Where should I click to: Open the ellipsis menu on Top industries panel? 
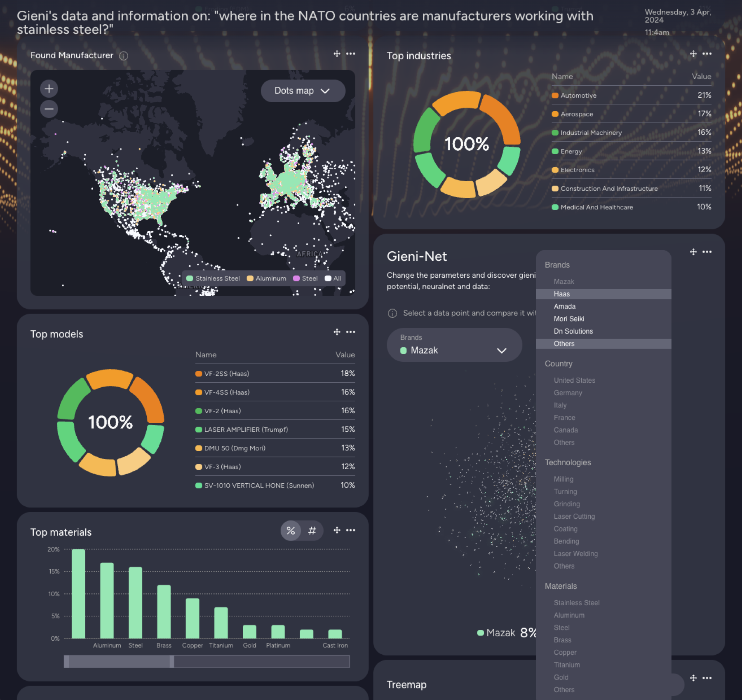707,54
